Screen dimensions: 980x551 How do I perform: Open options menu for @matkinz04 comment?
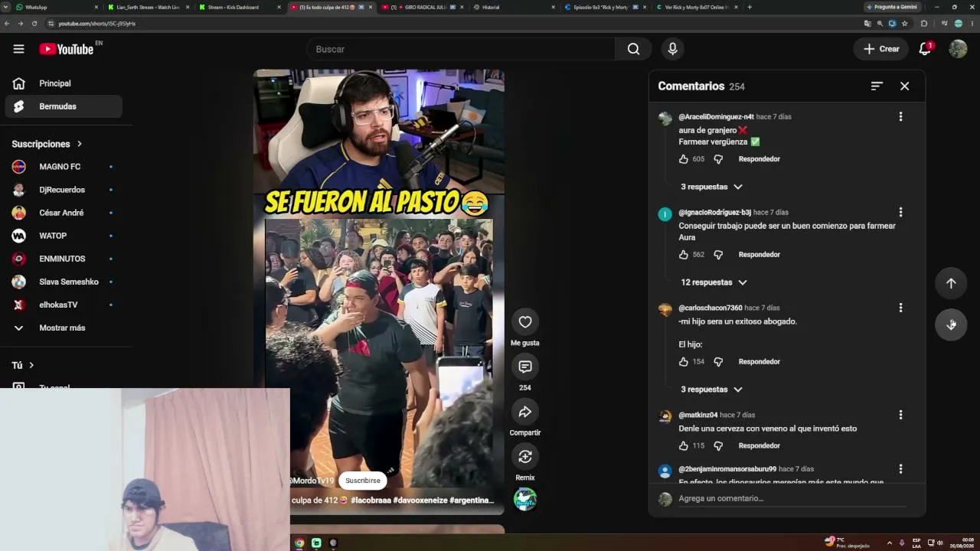tap(900, 415)
